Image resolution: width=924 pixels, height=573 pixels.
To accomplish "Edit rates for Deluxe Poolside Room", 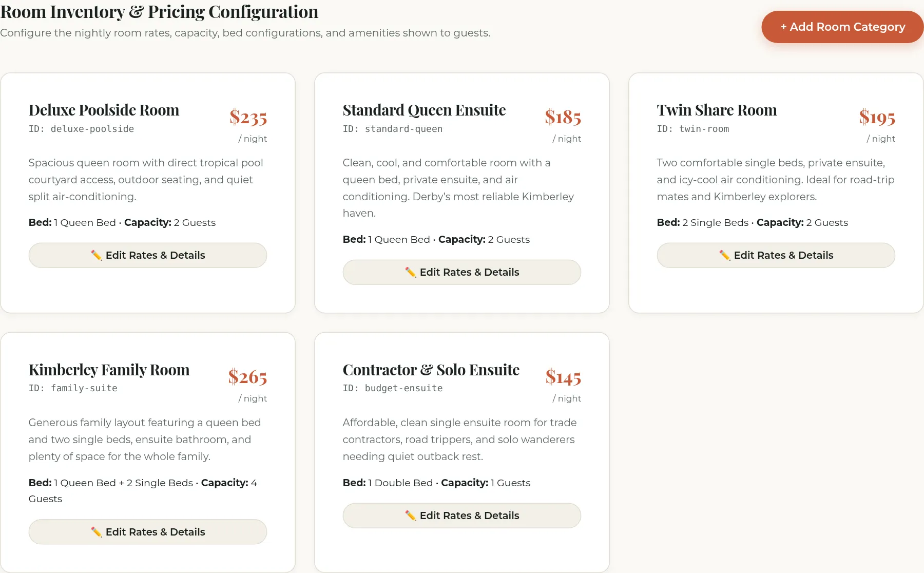I will 148,255.
